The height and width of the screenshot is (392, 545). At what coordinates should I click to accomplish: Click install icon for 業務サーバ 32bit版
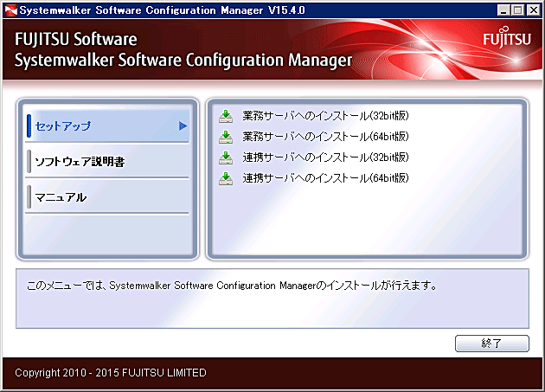point(226,117)
